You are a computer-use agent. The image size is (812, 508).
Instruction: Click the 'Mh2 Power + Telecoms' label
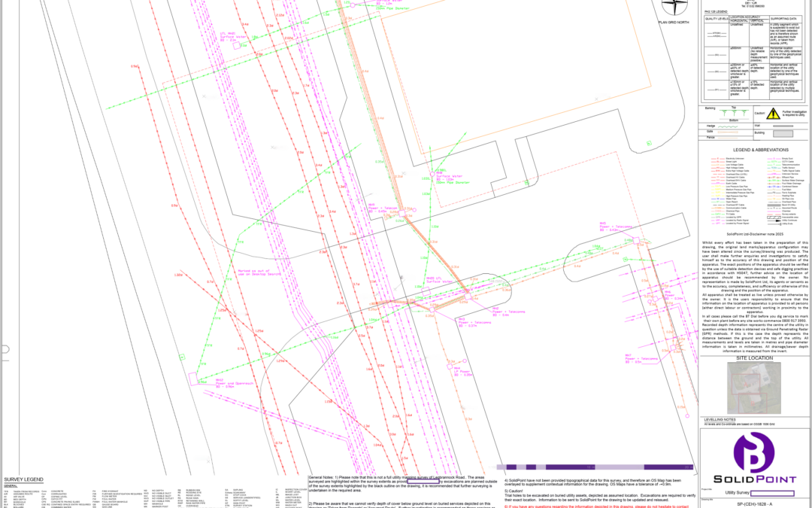coord(508,310)
